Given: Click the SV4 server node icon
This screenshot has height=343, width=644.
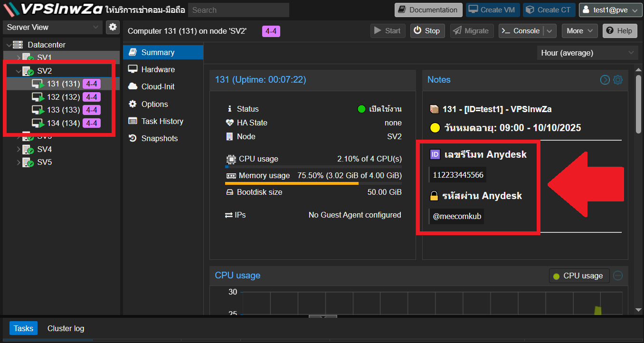Looking at the screenshot, I should [x=28, y=149].
